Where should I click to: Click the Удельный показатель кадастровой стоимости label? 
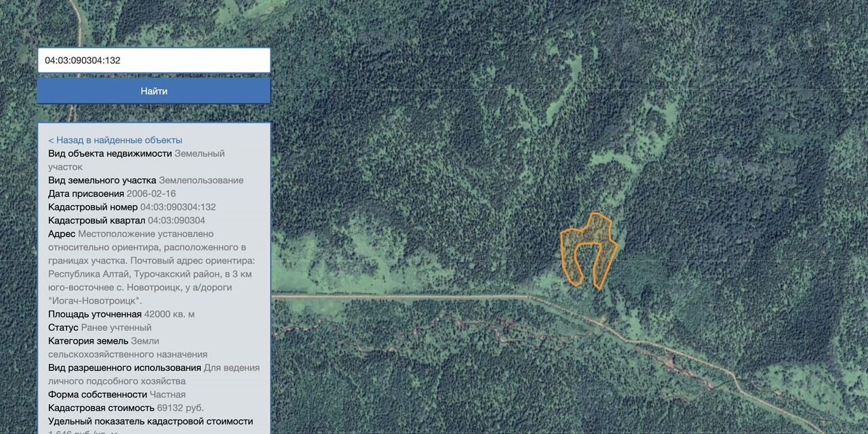[150, 421]
